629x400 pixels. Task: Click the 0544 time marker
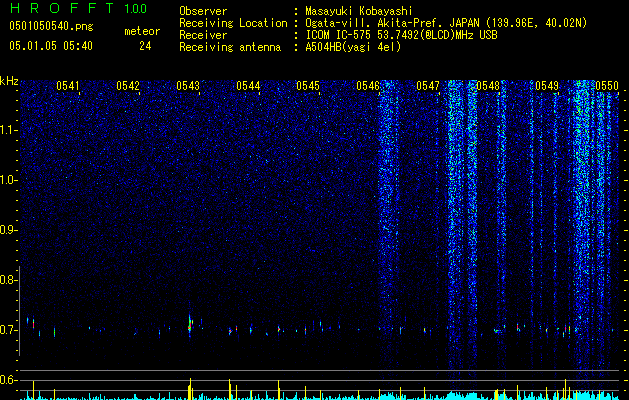click(248, 86)
